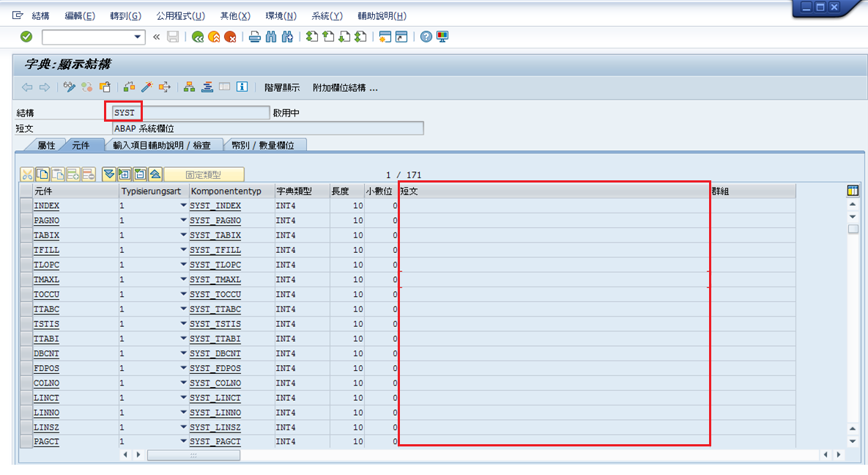Screen dimensions: 868x475
Task: Click the green Back arrow icon
Action: (x=198, y=37)
